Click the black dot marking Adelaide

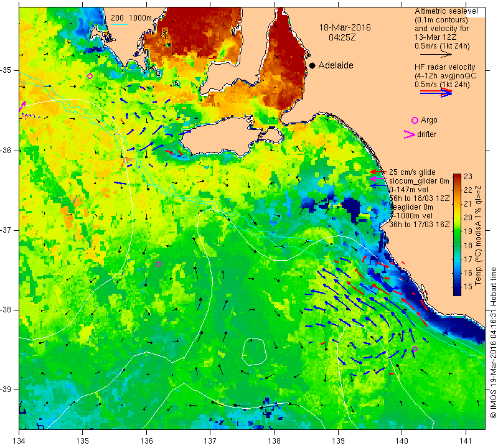click(x=312, y=65)
